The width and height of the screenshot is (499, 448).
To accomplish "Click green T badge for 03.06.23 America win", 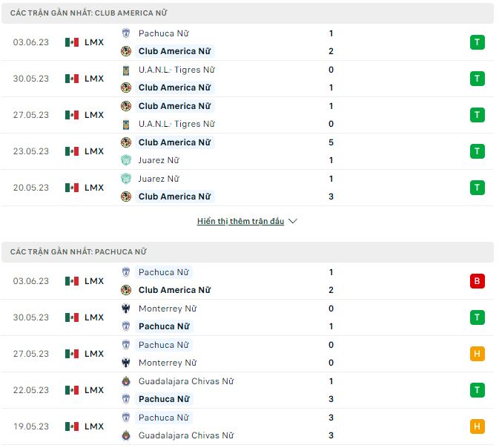I will 477,42.
